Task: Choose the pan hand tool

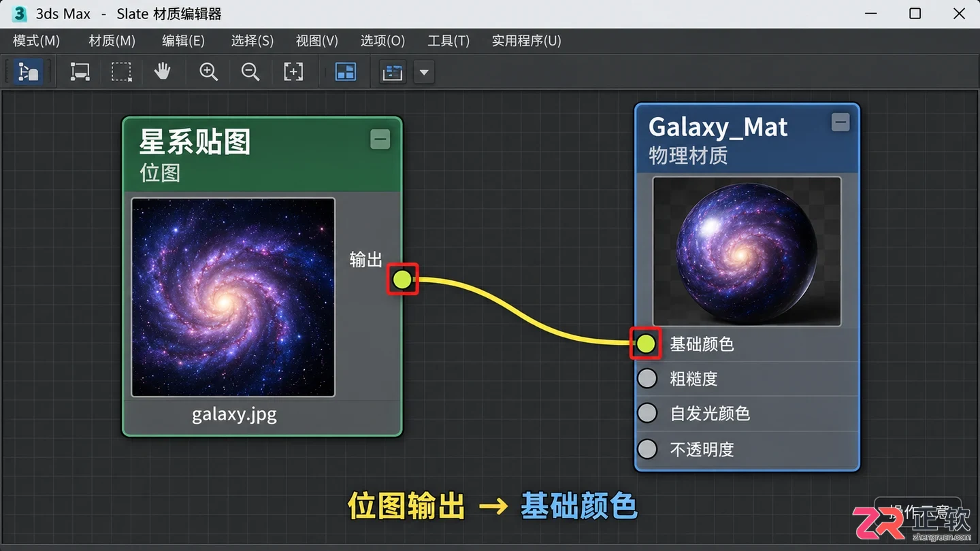Action: coord(162,71)
